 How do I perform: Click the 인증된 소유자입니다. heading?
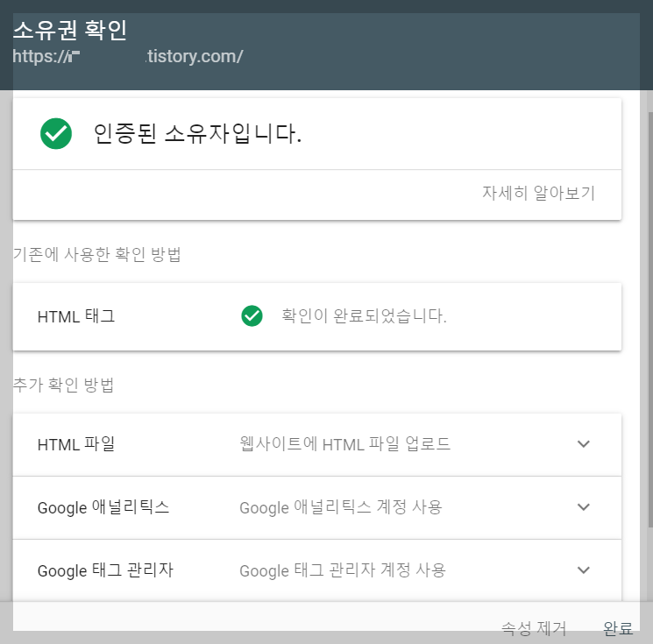[197, 134]
